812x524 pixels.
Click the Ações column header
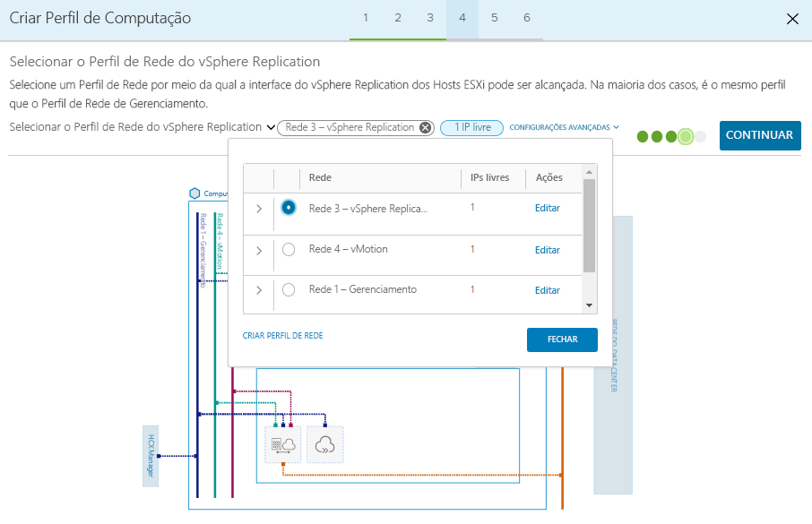click(x=549, y=177)
